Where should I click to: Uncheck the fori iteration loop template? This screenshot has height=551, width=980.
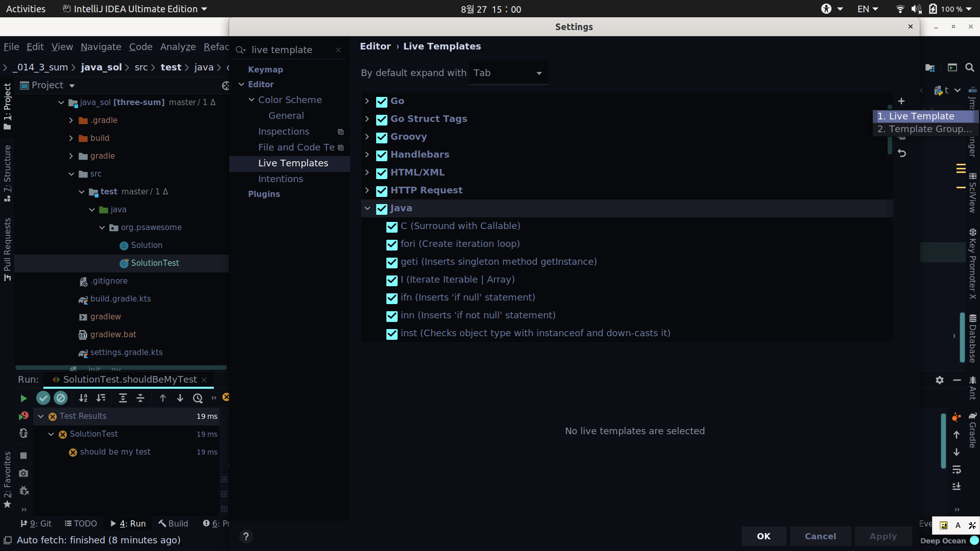392,244
